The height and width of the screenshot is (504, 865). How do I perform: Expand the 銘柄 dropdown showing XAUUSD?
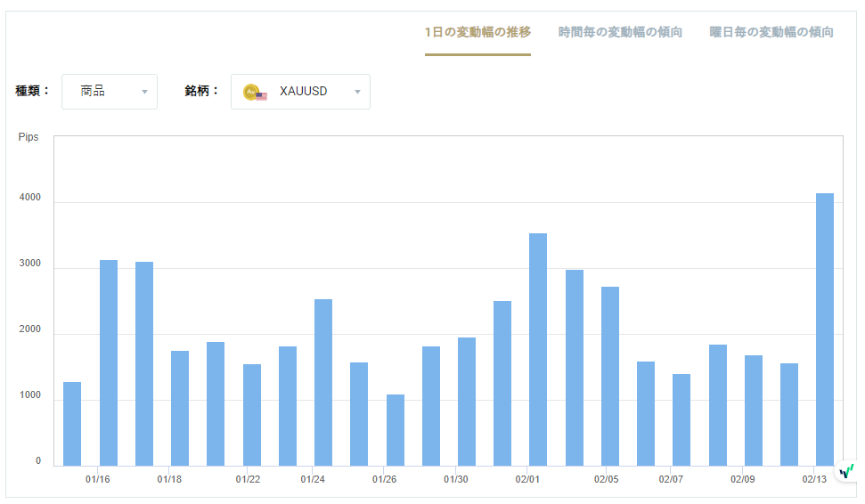300,92
